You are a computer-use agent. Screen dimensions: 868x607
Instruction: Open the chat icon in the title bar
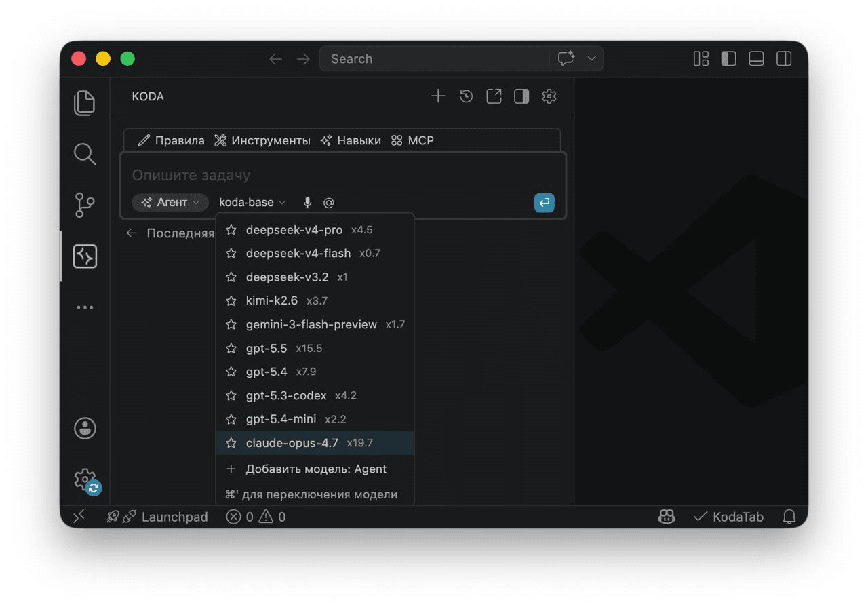click(x=566, y=58)
